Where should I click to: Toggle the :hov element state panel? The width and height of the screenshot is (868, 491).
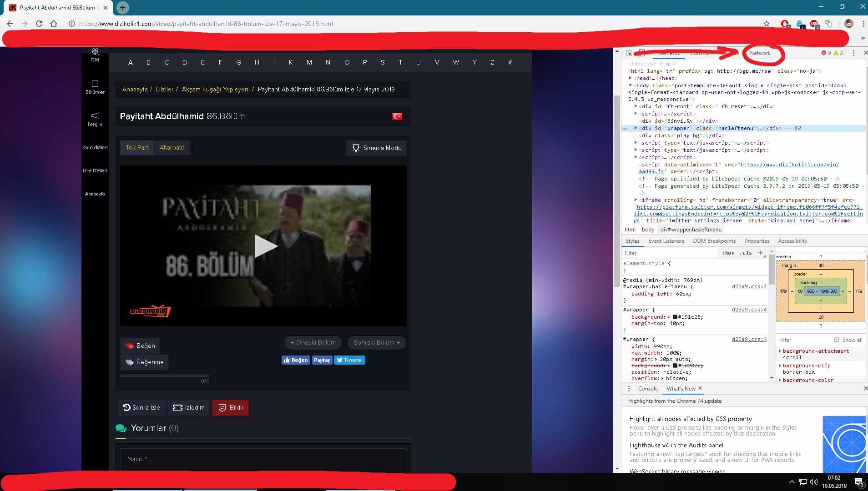tap(728, 253)
